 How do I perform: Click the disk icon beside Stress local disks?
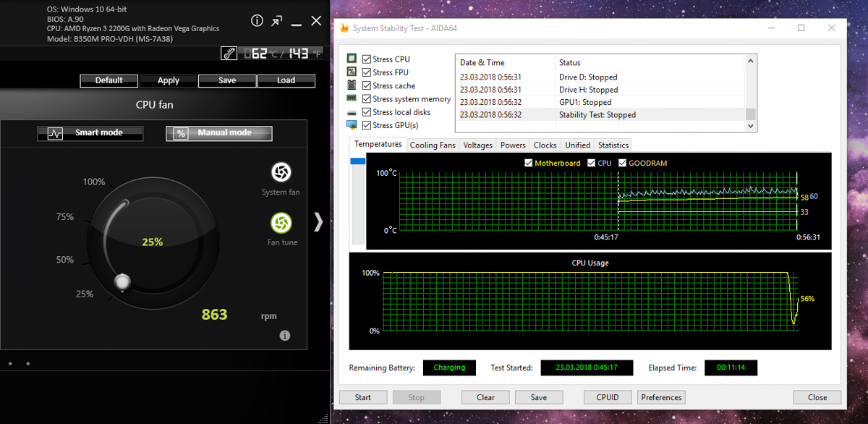352,112
